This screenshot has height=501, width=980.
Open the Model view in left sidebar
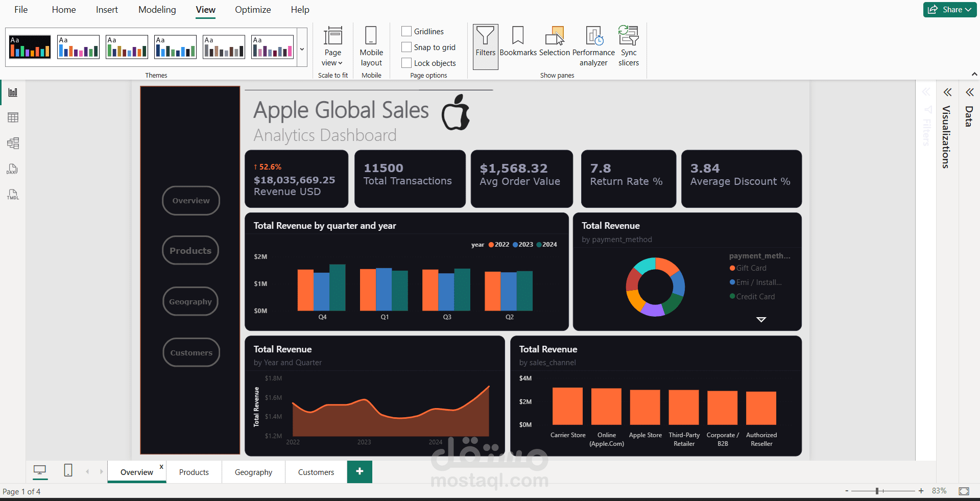pyautogui.click(x=13, y=143)
